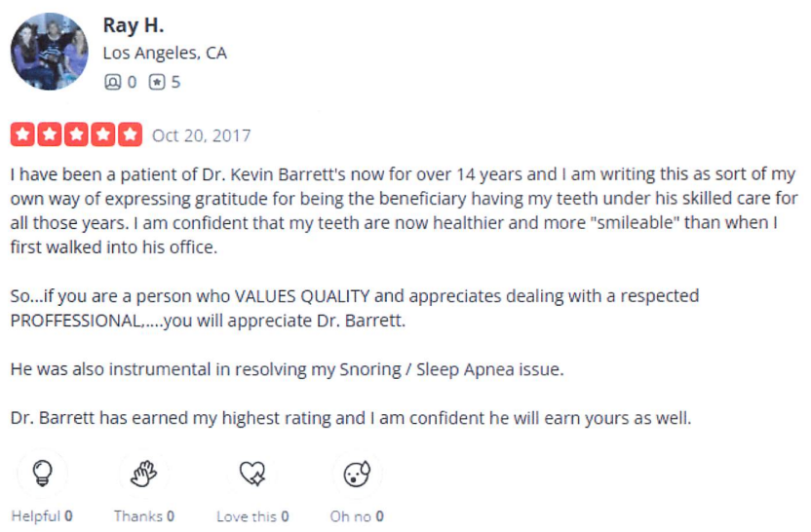Screen dimensions: 811x532
Task: Click the friends count number 0
Action: click(132, 83)
